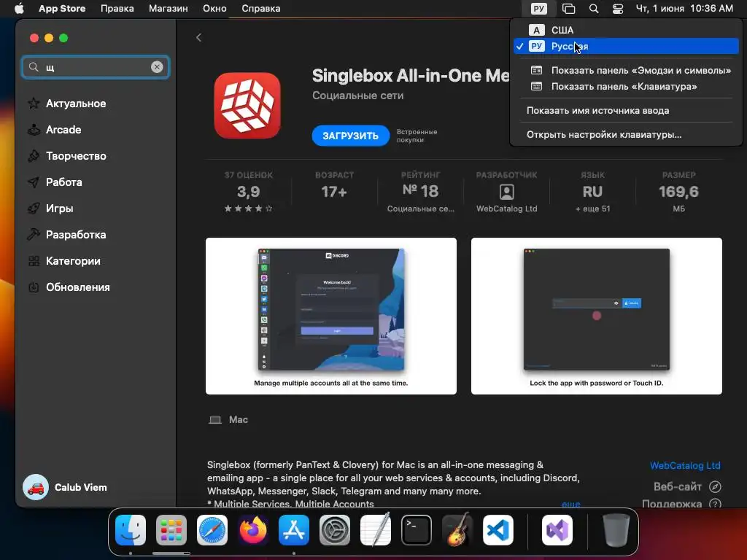Open Spotlight search in menu bar
Viewport: 747px width, 560px height.
(x=594, y=9)
